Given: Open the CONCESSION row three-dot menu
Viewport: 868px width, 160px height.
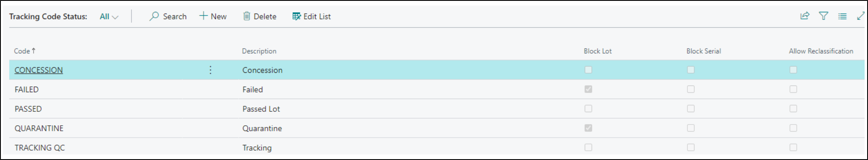Looking at the screenshot, I should tap(210, 70).
